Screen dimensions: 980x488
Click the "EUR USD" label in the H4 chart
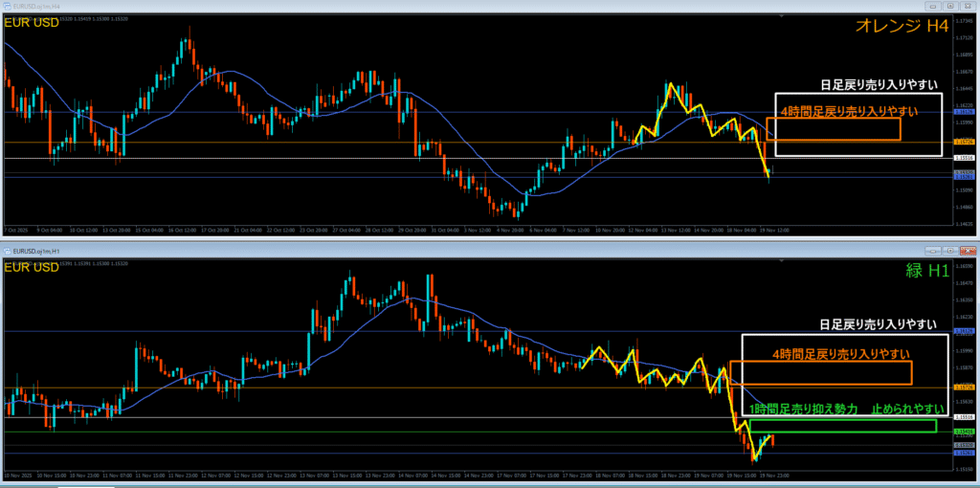click(x=32, y=20)
